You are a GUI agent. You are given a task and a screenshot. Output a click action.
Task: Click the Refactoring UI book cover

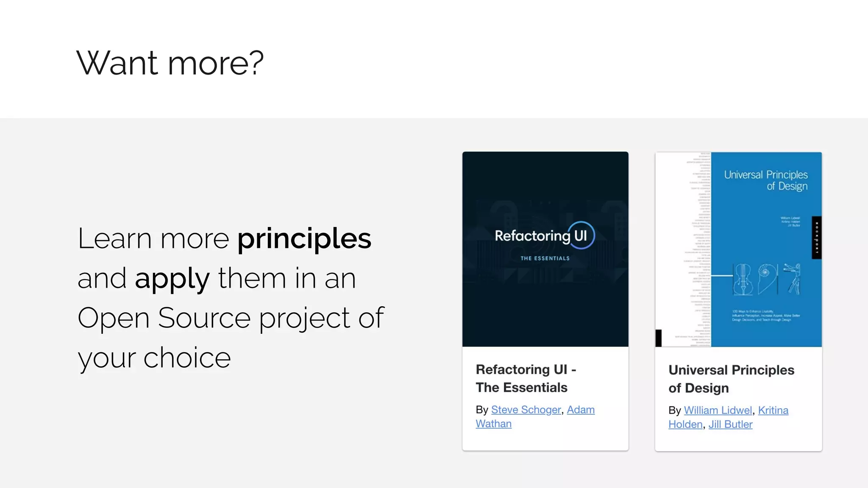point(545,249)
